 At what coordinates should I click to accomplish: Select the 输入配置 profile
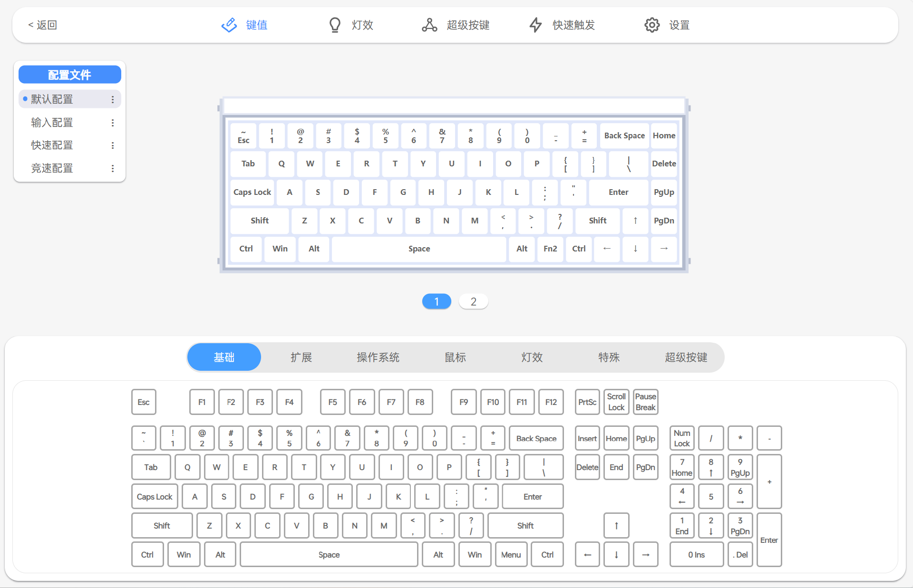click(69, 123)
